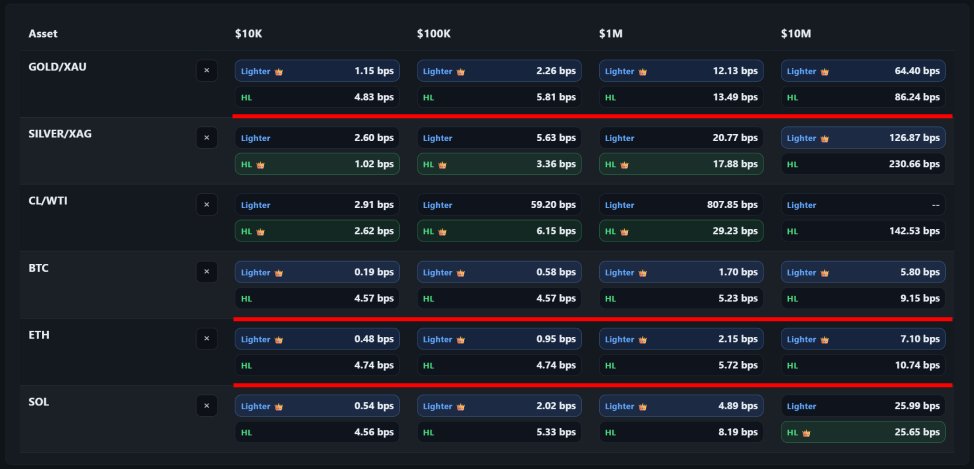The width and height of the screenshot is (974, 469).
Task: Click the crown icon in ETH $100K Lighter cell
Action: click(x=461, y=340)
